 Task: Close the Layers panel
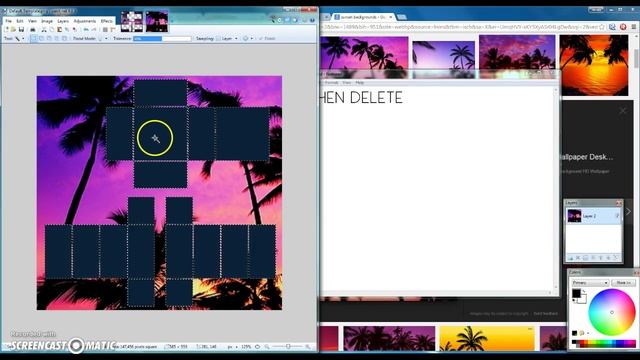click(x=619, y=203)
